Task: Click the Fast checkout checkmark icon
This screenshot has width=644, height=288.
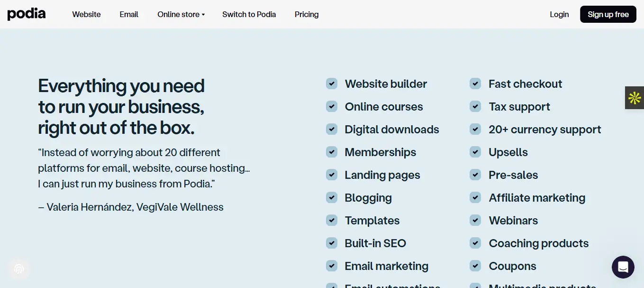Action: click(x=475, y=84)
